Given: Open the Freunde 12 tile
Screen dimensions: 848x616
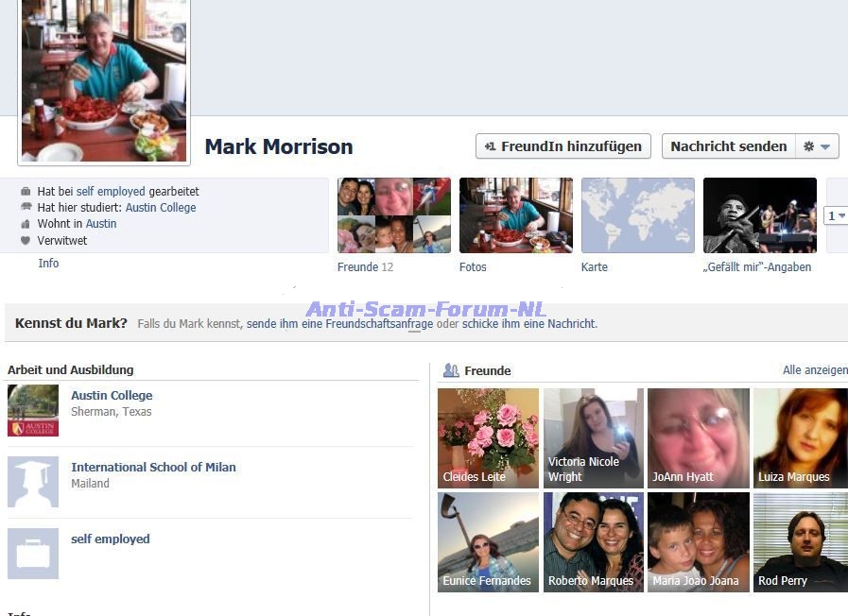Looking at the screenshot, I should pos(393,215).
